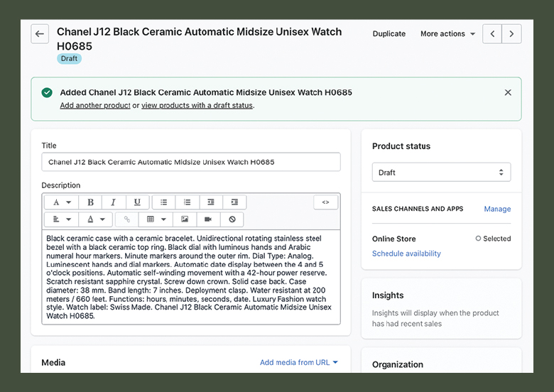The width and height of the screenshot is (554, 392).
Task: Open the insert table dropdown
Action: (x=156, y=219)
